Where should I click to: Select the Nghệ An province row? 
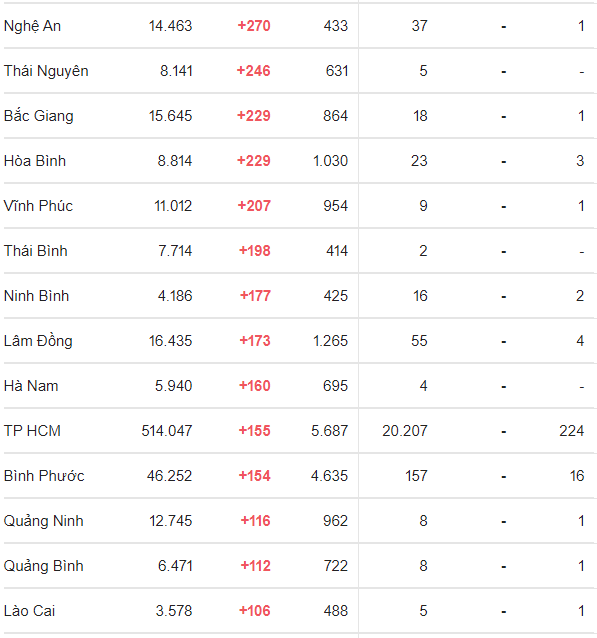coord(298,26)
